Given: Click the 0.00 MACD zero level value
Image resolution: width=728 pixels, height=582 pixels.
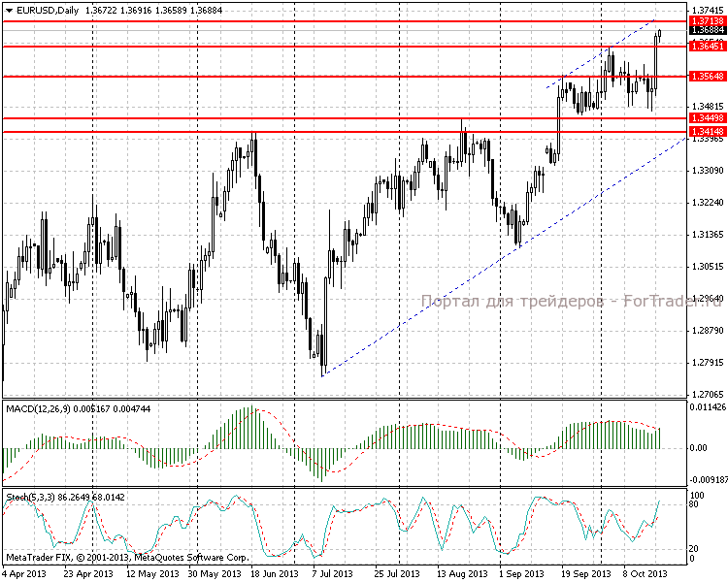Looking at the screenshot, I should (698, 448).
